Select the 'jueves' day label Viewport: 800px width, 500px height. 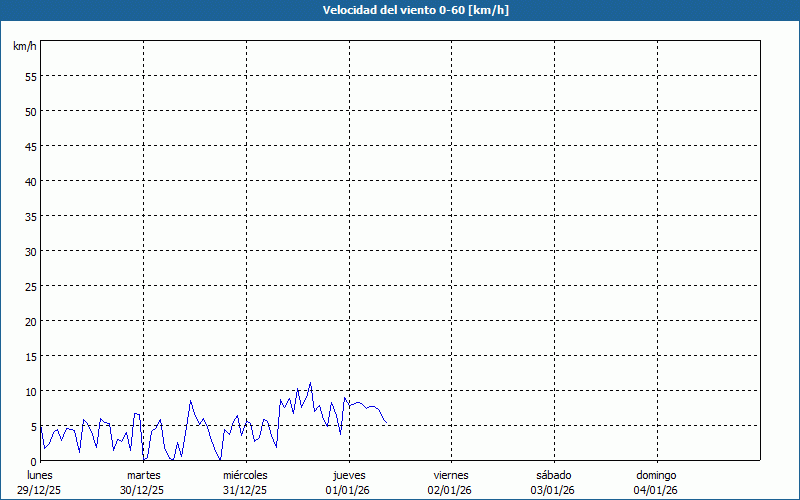[x=349, y=475]
